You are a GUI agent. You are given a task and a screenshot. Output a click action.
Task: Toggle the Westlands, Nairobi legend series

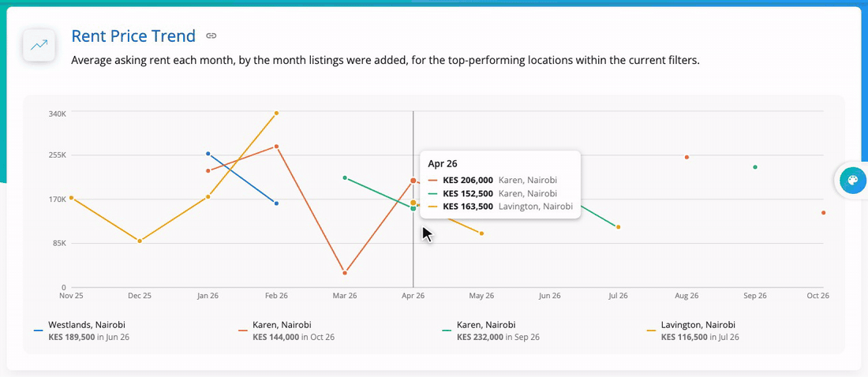click(83, 330)
